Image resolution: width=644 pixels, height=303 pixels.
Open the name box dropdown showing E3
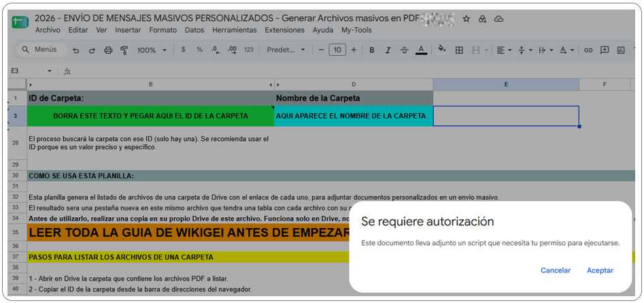50,71
